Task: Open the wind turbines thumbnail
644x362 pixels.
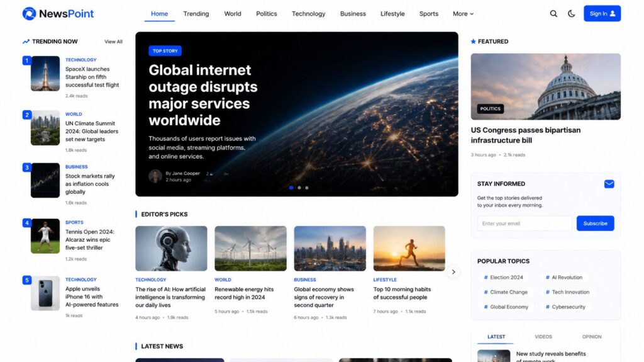Action: (x=250, y=248)
